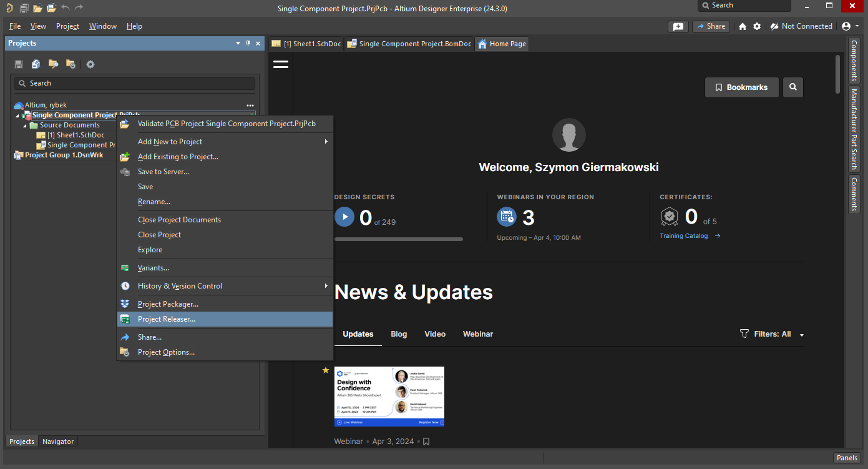Open the File menu

(15, 26)
